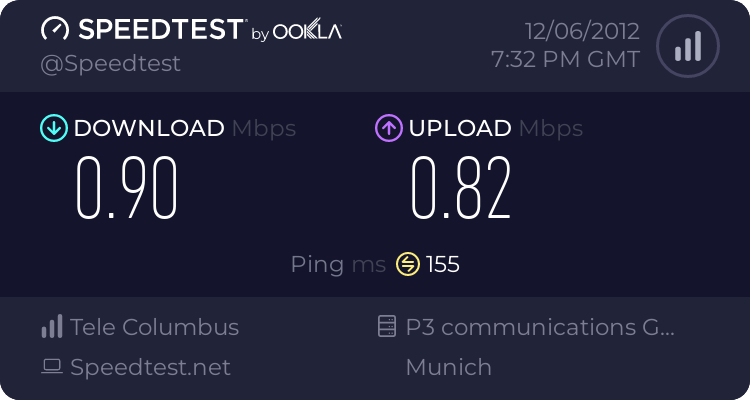
Task: Click the laptop icon beside Speedtest.net
Action: [51, 367]
